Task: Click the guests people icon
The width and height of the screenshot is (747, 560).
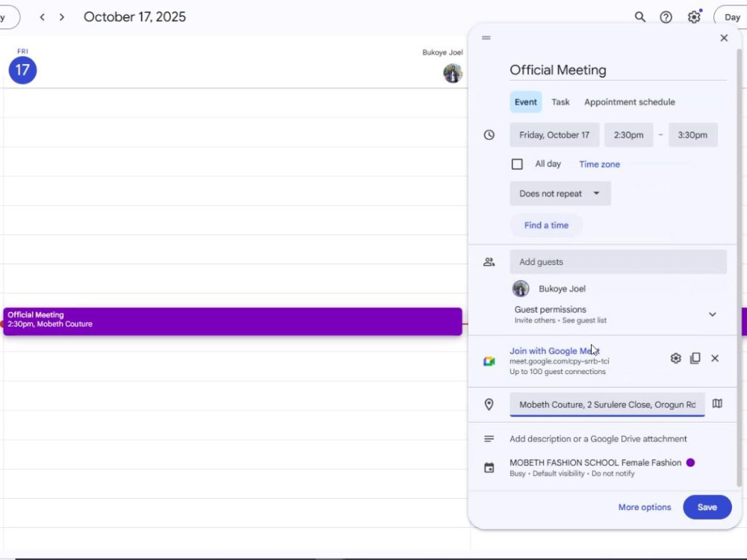Action: (x=489, y=262)
